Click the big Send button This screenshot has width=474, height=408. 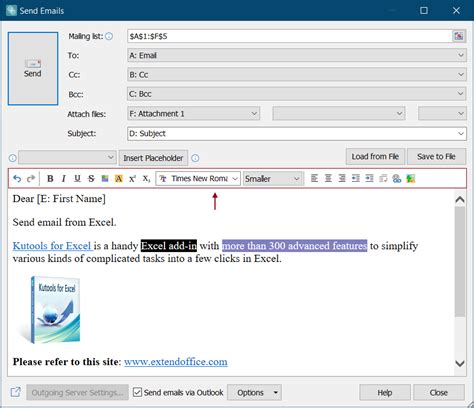point(33,69)
